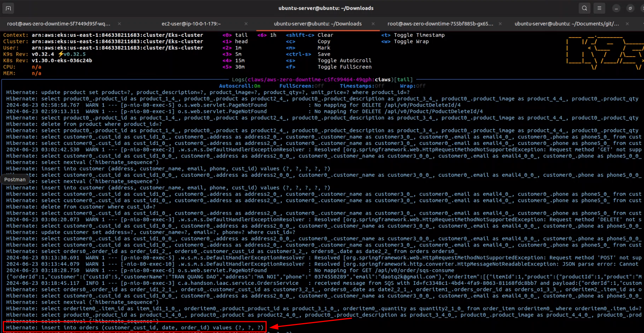Click the <3> 5m time range hint

point(232,54)
